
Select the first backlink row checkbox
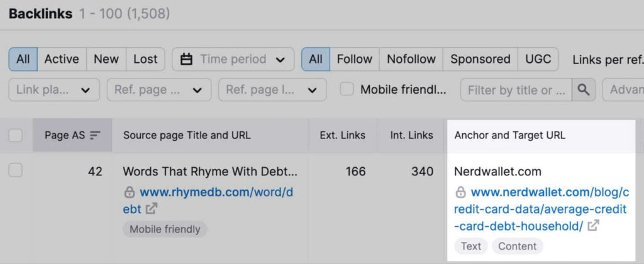[x=16, y=171]
